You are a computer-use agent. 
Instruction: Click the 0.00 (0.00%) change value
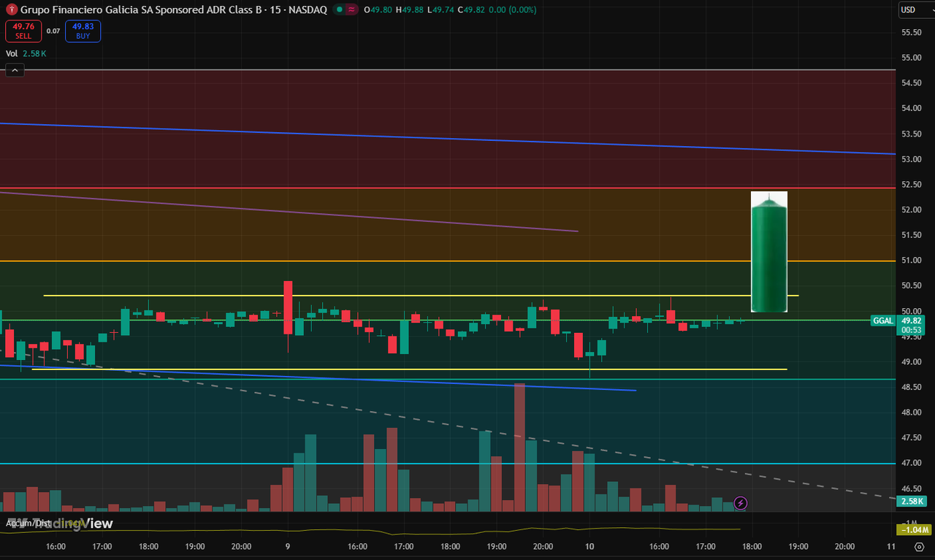[511, 10]
